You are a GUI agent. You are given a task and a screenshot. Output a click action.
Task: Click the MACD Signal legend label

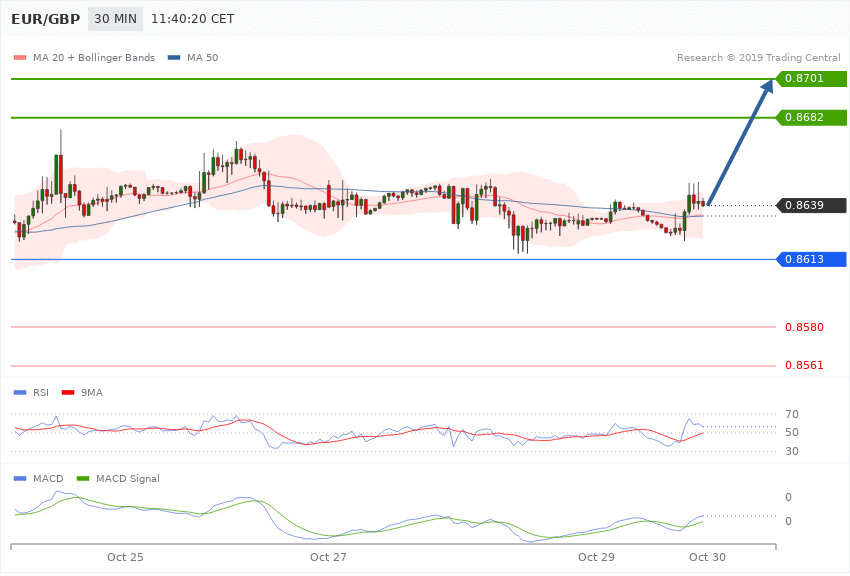128,478
